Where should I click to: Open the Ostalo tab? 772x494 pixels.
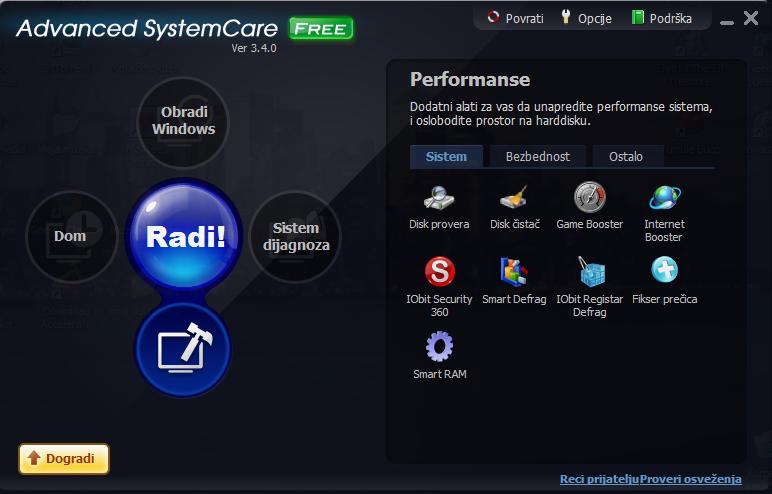pyautogui.click(x=626, y=157)
